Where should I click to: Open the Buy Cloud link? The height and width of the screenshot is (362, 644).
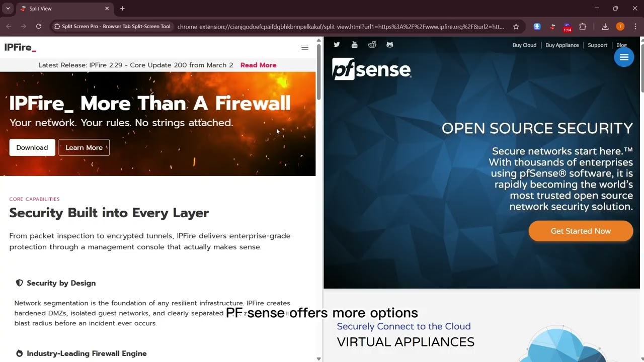pyautogui.click(x=524, y=45)
